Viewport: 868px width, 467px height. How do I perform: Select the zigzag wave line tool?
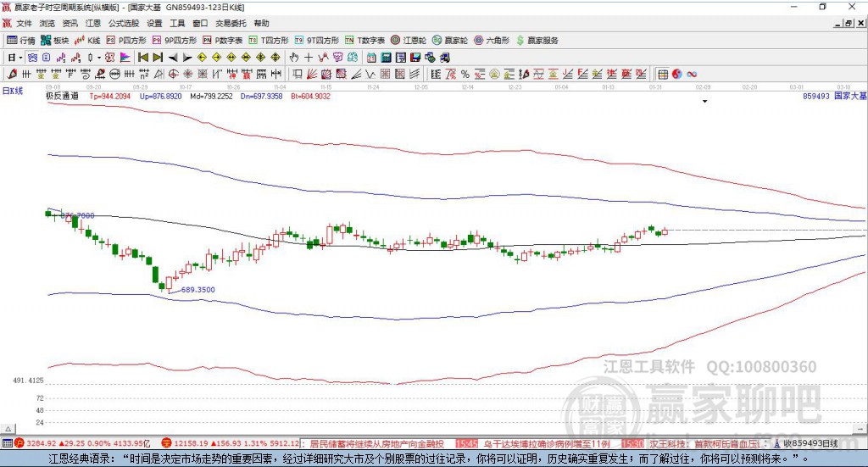click(x=370, y=74)
